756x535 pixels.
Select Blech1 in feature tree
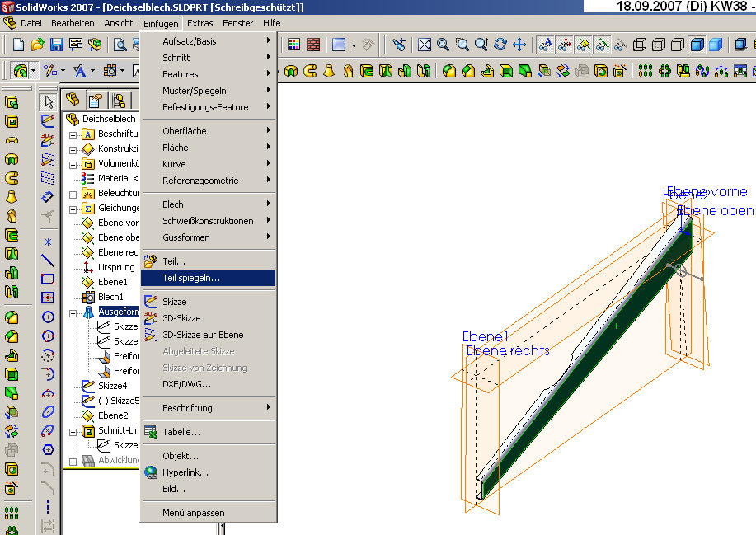click(x=110, y=297)
